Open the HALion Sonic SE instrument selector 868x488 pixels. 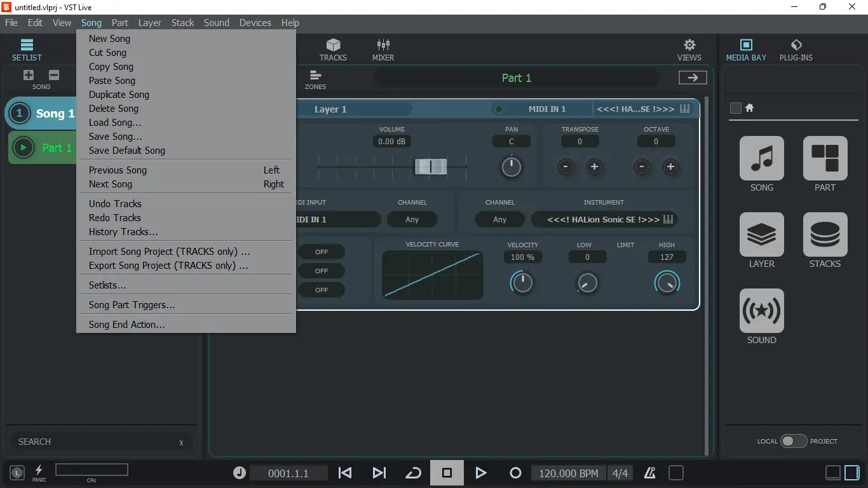tap(604, 219)
